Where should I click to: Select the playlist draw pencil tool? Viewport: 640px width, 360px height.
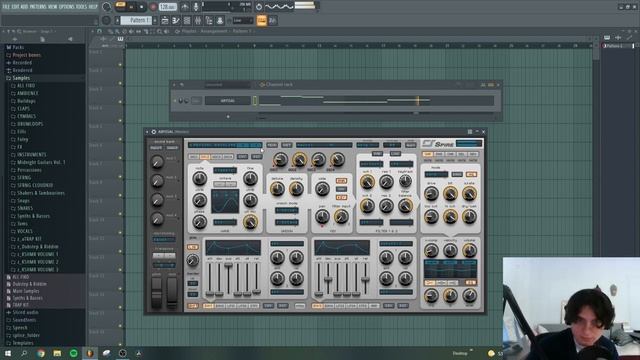[110, 31]
